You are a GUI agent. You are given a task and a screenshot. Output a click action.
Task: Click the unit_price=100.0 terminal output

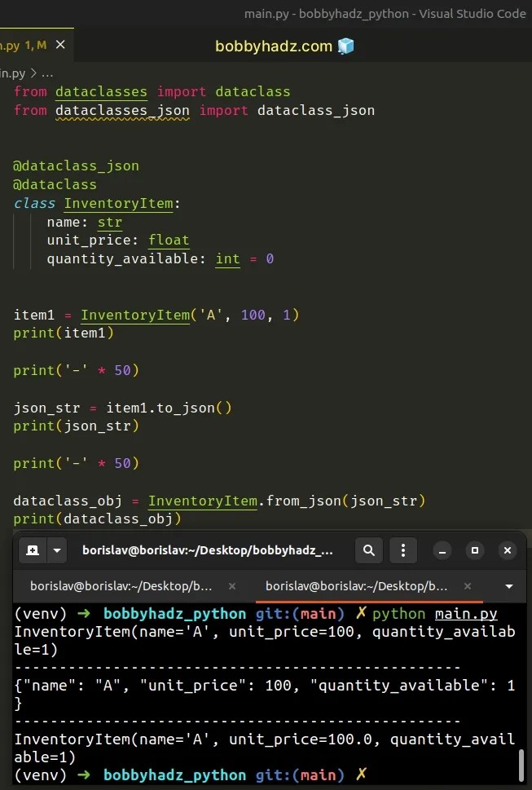tap(301, 739)
